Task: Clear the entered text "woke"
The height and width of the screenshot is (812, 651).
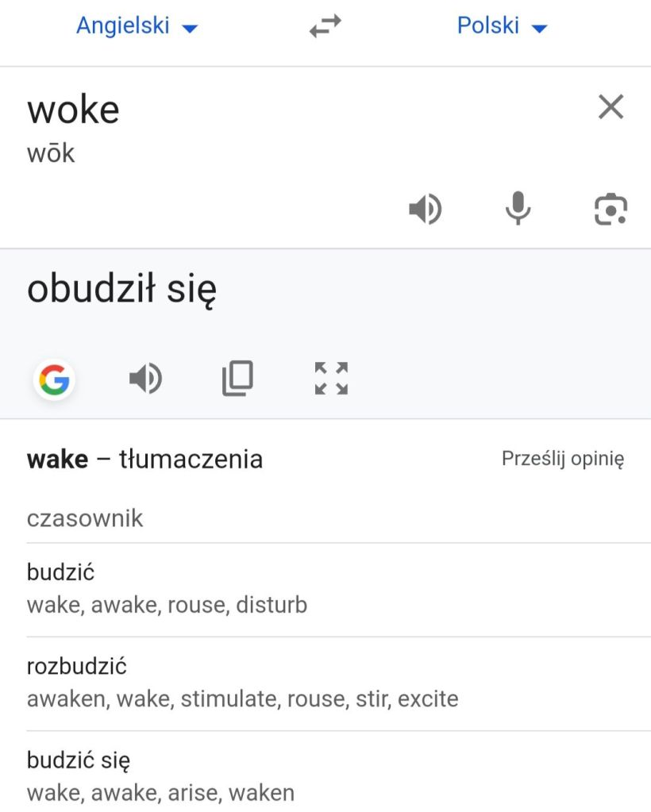Action: (611, 107)
